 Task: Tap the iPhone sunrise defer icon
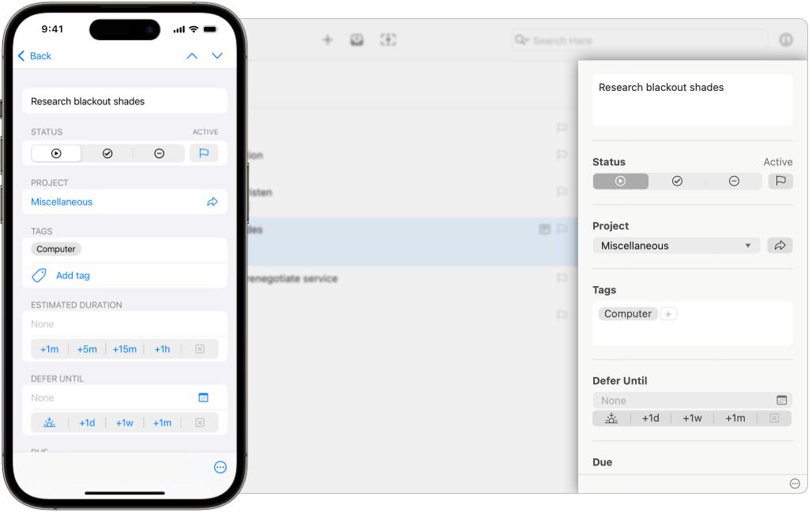(x=49, y=423)
